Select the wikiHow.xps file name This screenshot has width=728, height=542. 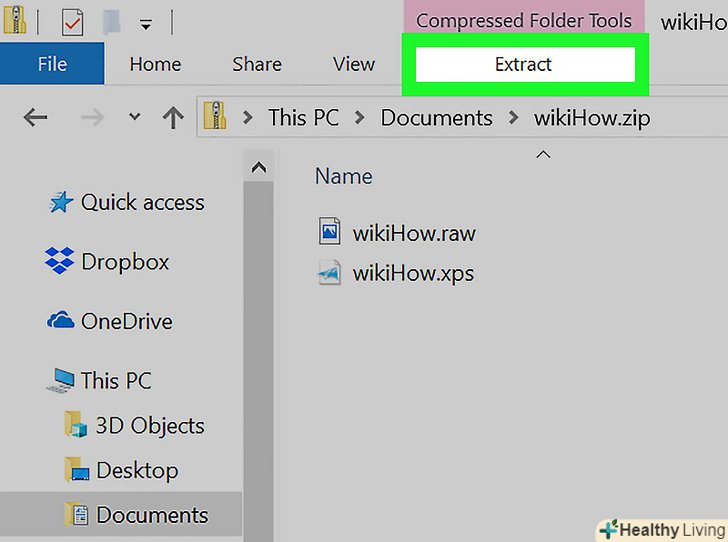(x=413, y=273)
